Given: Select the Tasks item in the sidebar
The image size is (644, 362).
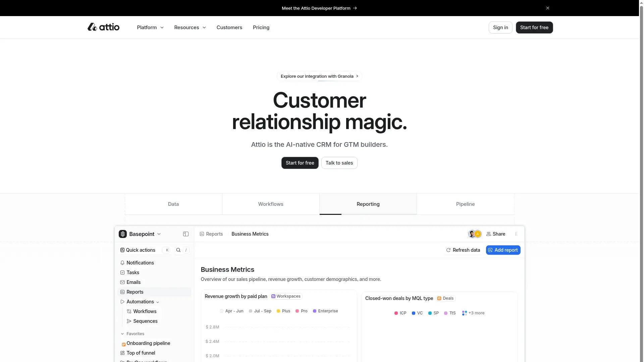Looking at the screenshot, I should click(x=133, y=273).
